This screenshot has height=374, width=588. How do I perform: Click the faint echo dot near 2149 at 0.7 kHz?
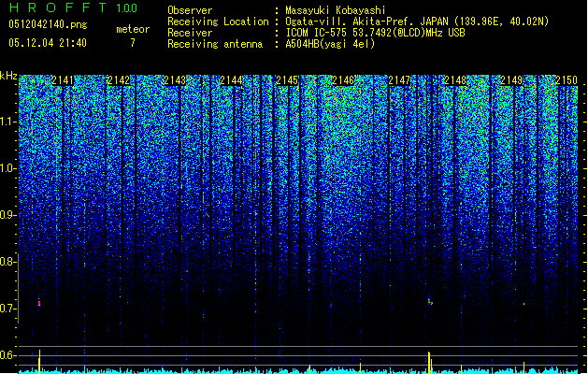[523, 304]
